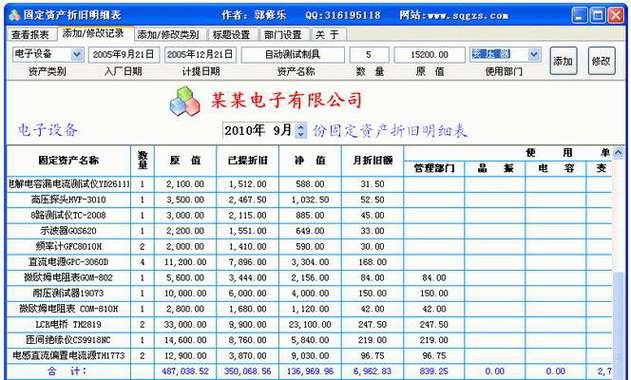
Task: Click total depreciation 350,068.56
Action: (247, 371)
